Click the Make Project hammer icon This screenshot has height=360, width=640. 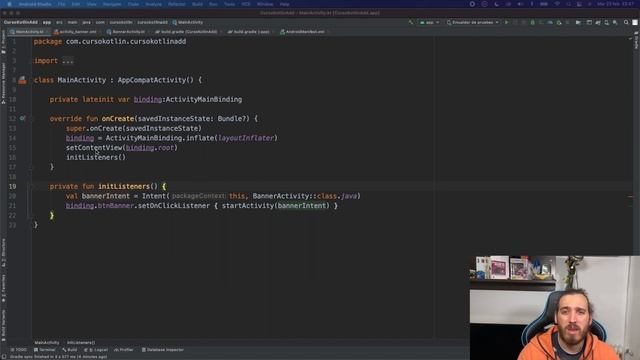pos(411,22)
